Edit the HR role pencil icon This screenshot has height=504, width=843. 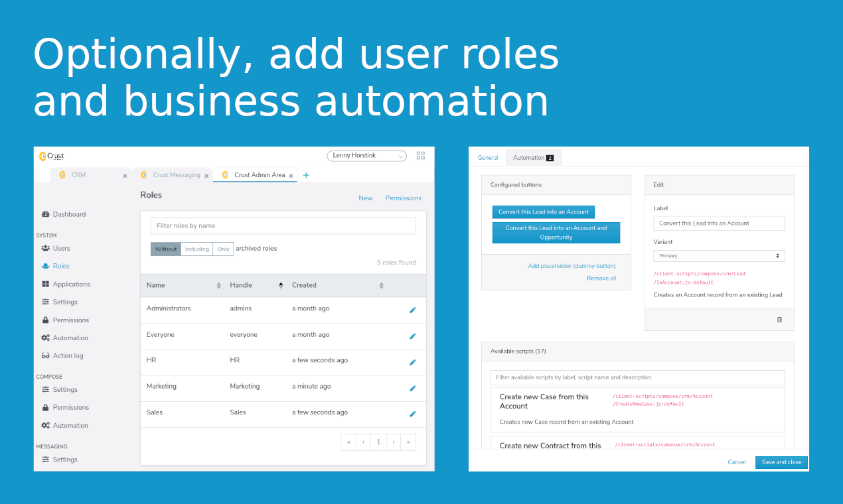412,362
